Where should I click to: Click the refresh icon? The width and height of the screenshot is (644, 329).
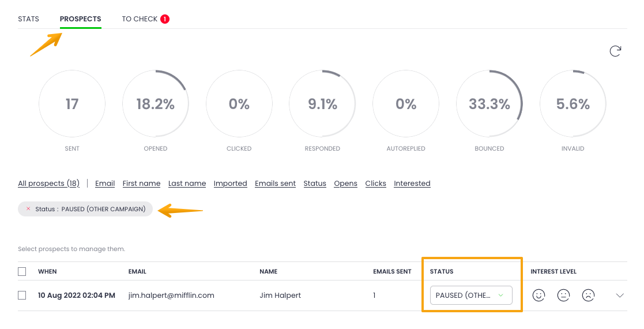615,51
